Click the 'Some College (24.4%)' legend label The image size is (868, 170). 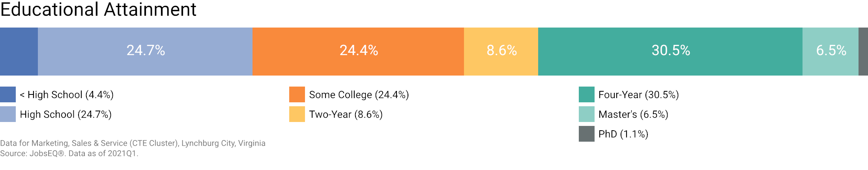click(359, 95)
